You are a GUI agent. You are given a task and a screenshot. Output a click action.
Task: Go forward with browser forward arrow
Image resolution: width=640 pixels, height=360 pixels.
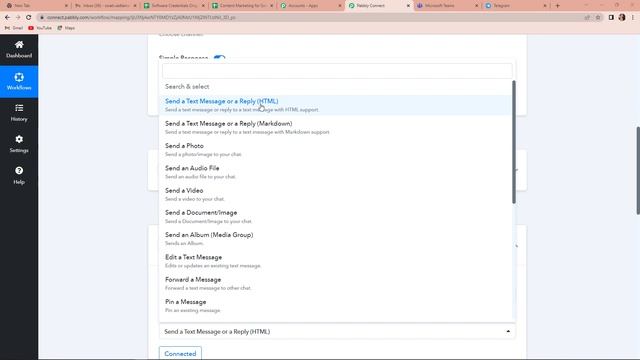click(18, 18)
